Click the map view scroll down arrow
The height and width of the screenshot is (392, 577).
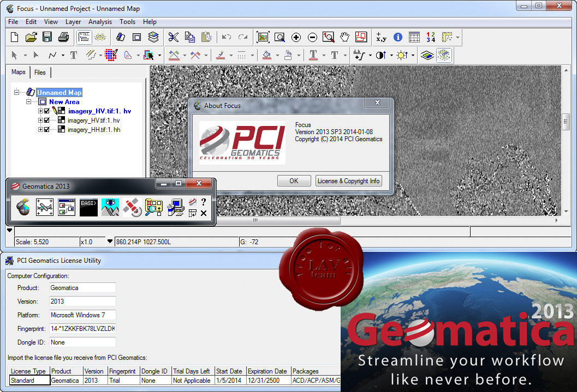coord(566,212)
